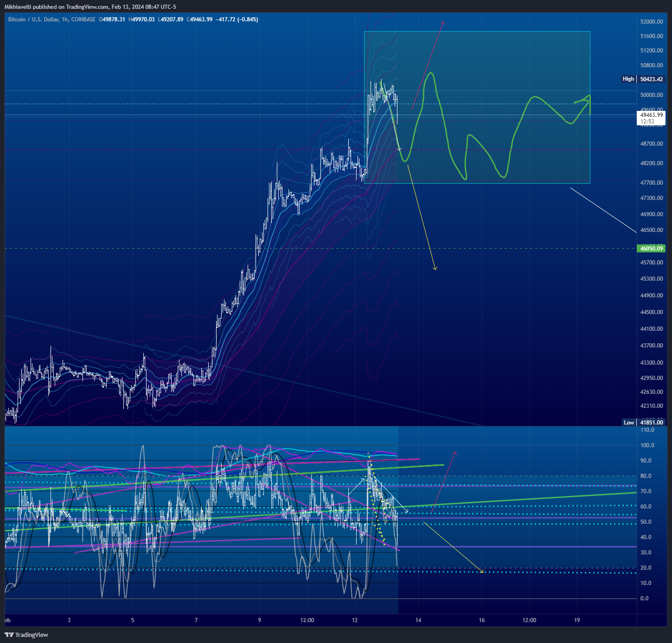
Task: Click the 51200.00 price axis label
Action: (x=652, y=51)
